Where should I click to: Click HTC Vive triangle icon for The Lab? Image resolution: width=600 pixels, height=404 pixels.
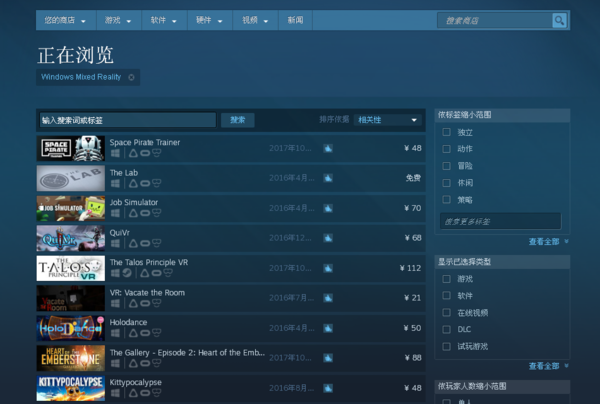133,183
